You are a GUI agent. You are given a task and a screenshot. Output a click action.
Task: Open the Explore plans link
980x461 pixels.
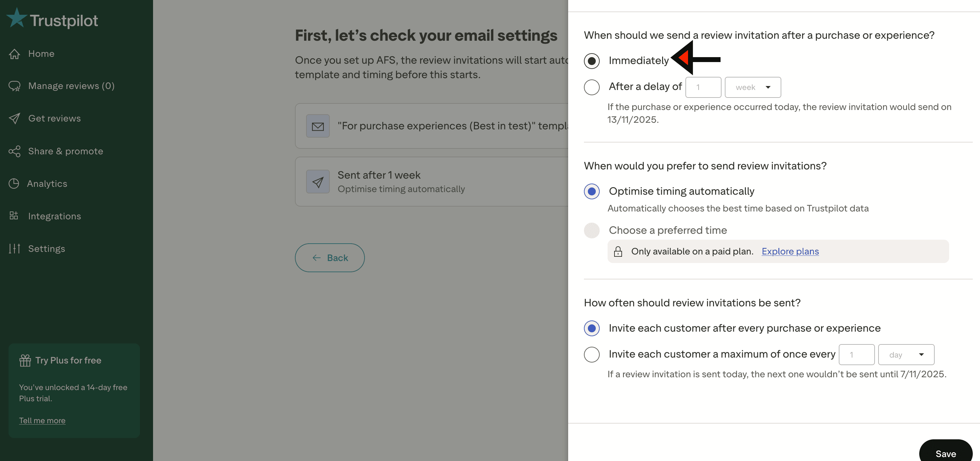(790, 251)
